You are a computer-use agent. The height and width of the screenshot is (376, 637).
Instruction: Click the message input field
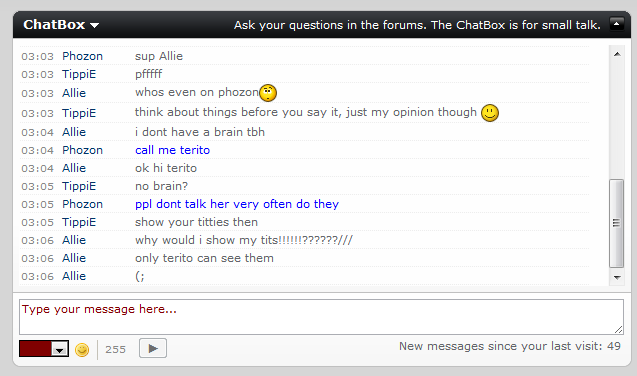pos(321,317)
